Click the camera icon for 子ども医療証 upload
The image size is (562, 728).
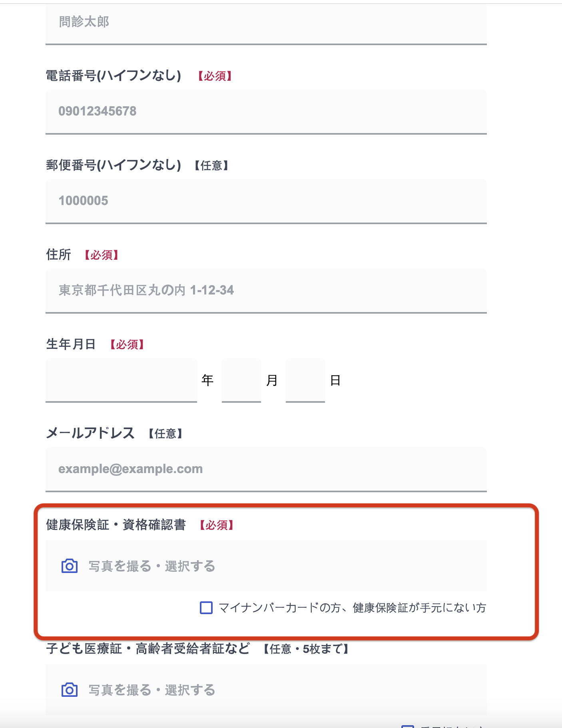(70, 690)
